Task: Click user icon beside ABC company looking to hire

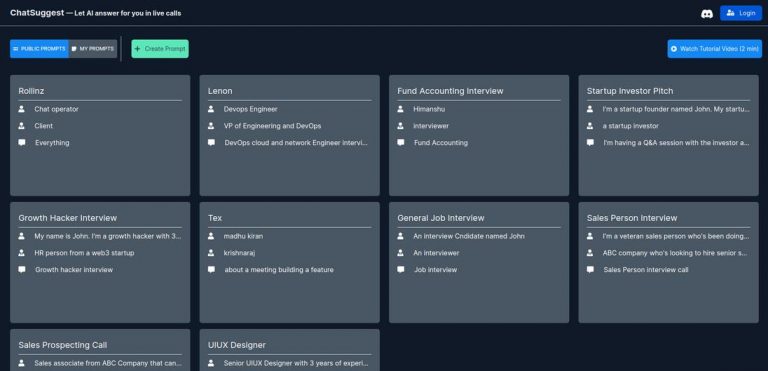Action: point(590,253)
